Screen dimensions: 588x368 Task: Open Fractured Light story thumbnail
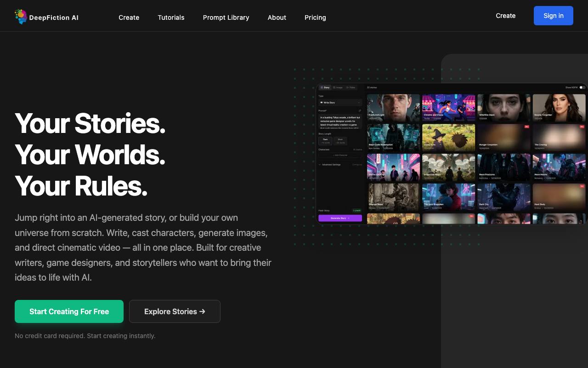point(393,108)
